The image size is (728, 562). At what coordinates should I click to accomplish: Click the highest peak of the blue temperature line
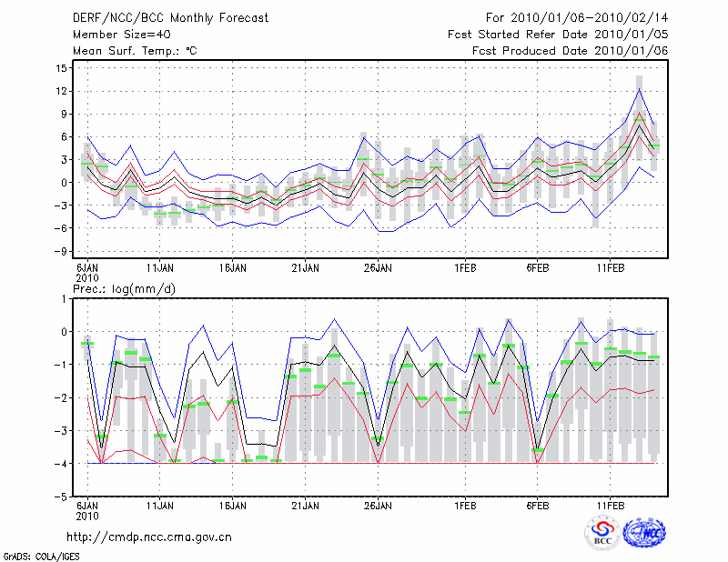(640, 88)
